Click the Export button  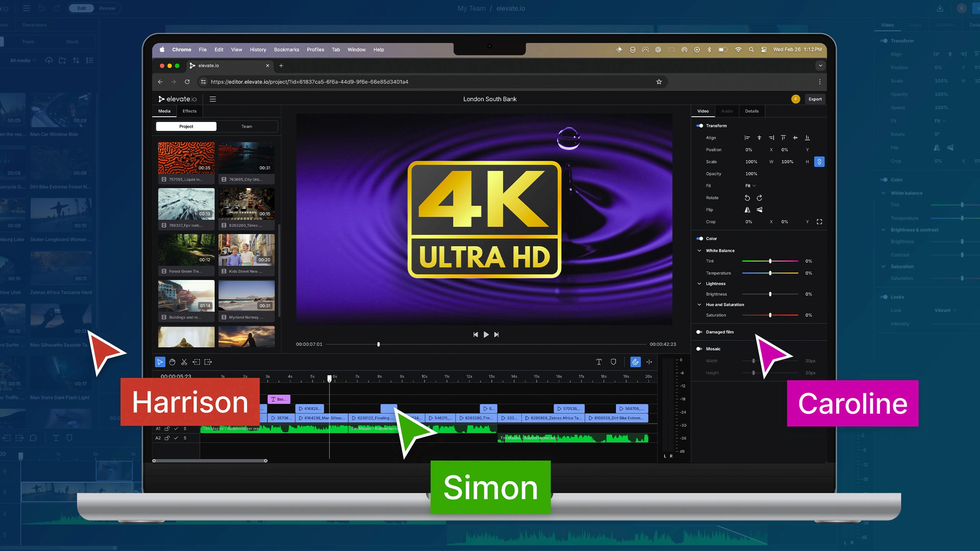(x=815, y=99)
